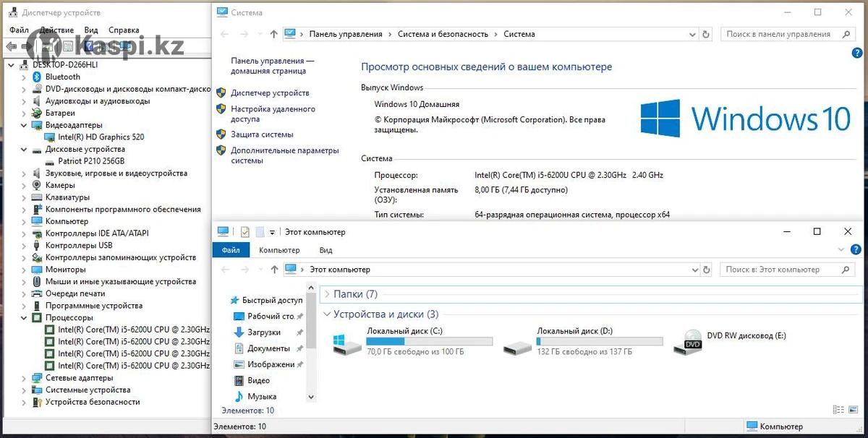The width and height of the screenshot is (868, 438).
Task: Collapse the Устройства и диски (3) group
Action: click(x=327, y=314)
